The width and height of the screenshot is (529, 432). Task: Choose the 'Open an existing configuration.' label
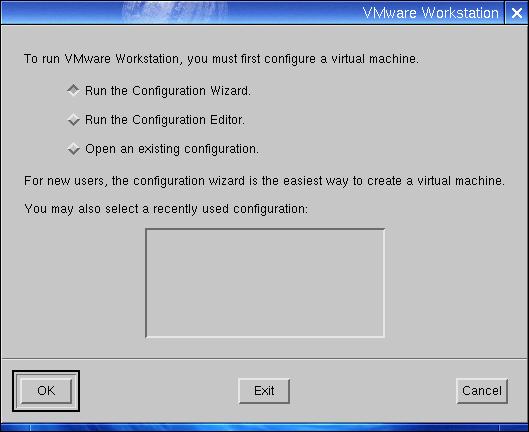pyautogui.click(x=172, y=149)
